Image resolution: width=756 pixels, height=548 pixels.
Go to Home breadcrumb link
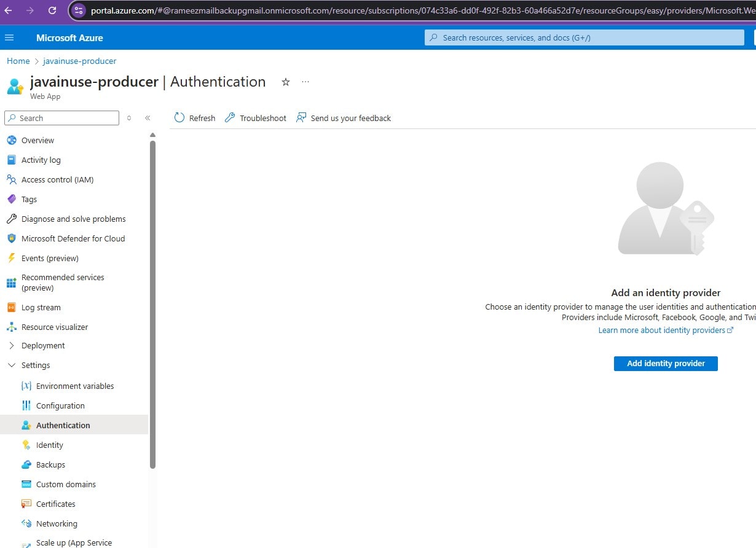pos(18,61)
